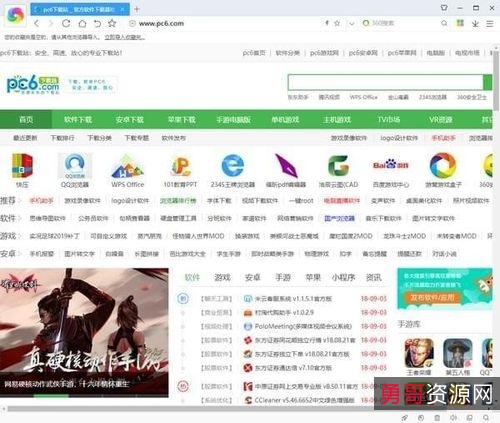Select TV市场 in the green navigation bar
This screenshot has height=423, width=500.
click(x=389, y=119)
